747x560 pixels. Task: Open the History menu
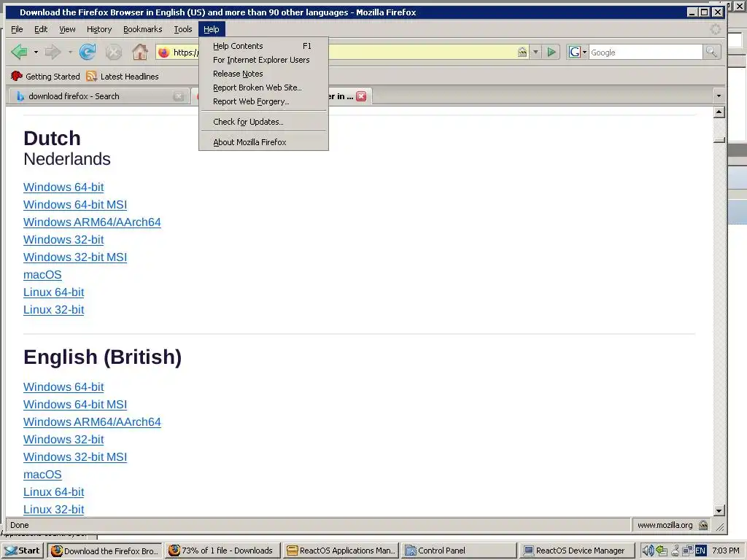(x=99, y=29)
